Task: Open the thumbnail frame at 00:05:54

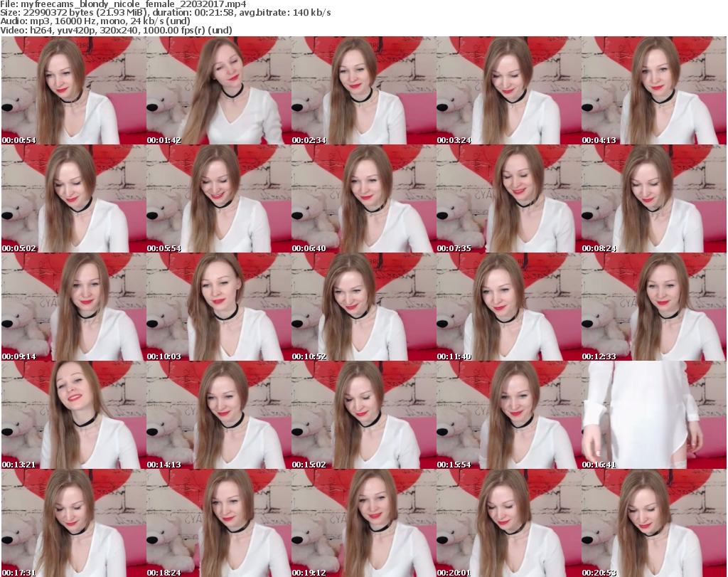Action: (219, 198)
